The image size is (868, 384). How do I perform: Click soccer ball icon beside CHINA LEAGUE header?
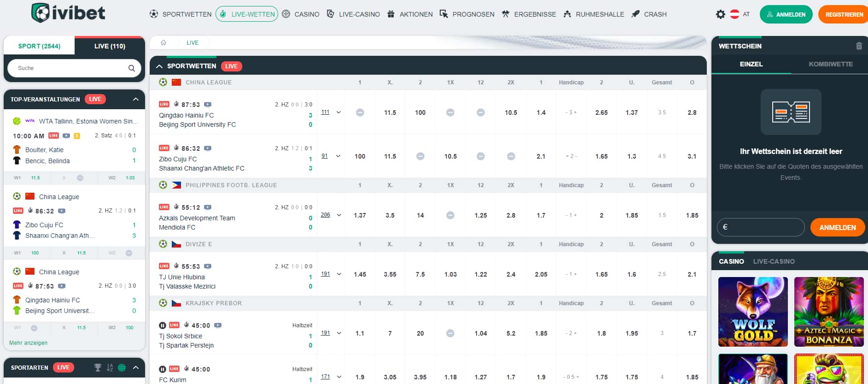(163, 82)
